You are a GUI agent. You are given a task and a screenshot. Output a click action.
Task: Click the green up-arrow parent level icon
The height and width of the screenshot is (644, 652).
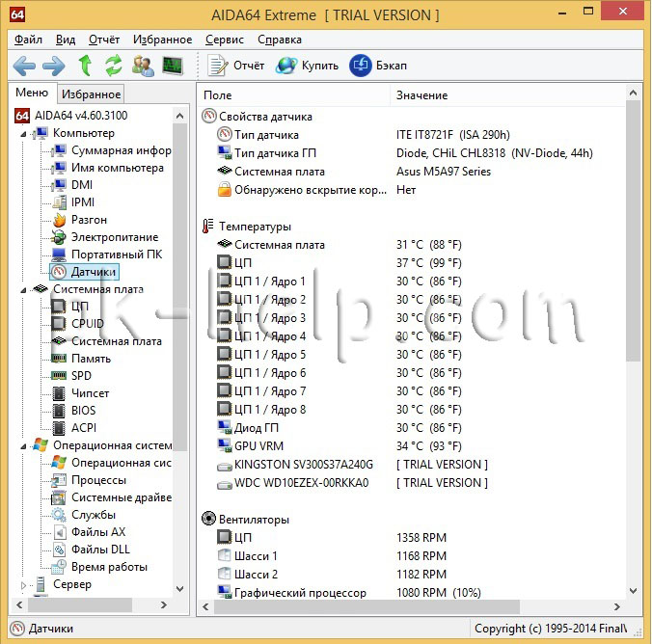click(x=85, y=66)
